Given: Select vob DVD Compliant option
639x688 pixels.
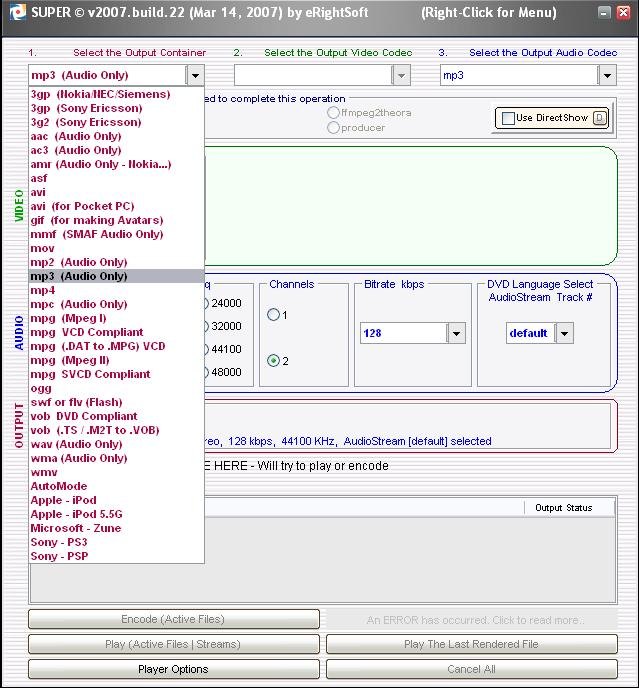Looking at the screenshot, I should (116, 416).
